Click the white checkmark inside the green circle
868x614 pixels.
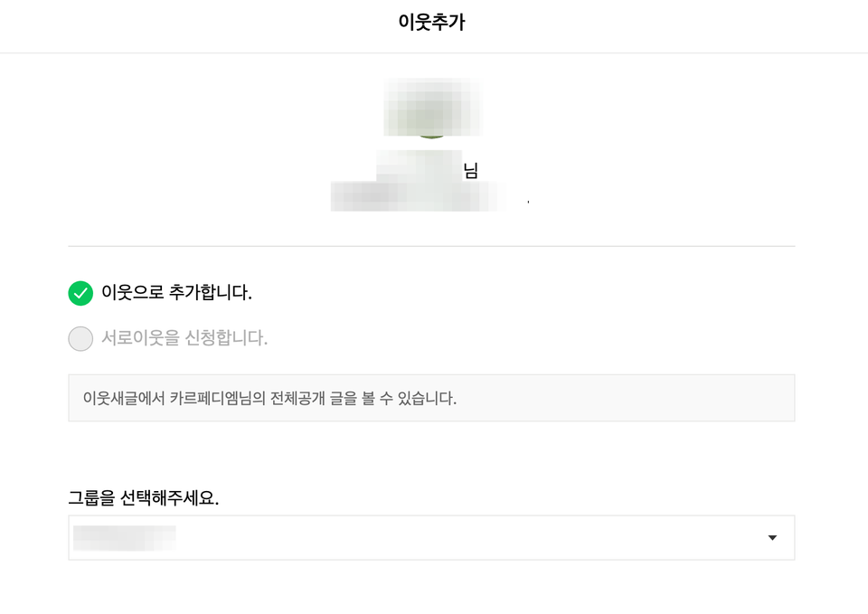click(80, 293)
